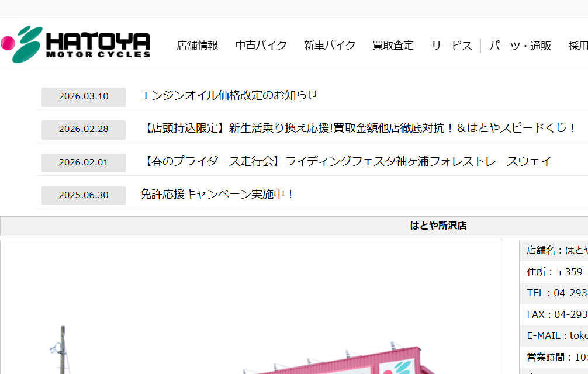The height and width of the screenshot is (374, 588).
Task: Click the はとや所沢店 section heading
Action: 438,226
